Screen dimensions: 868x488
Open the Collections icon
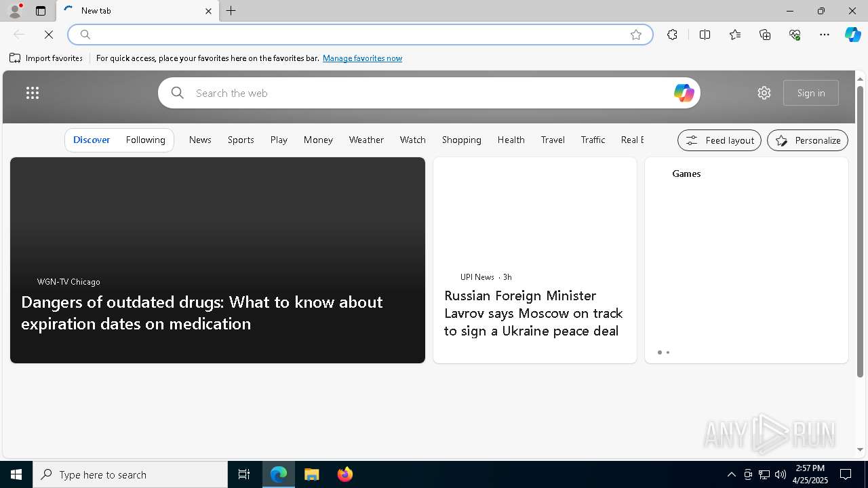pyautogui.click(x=765, y=35)
